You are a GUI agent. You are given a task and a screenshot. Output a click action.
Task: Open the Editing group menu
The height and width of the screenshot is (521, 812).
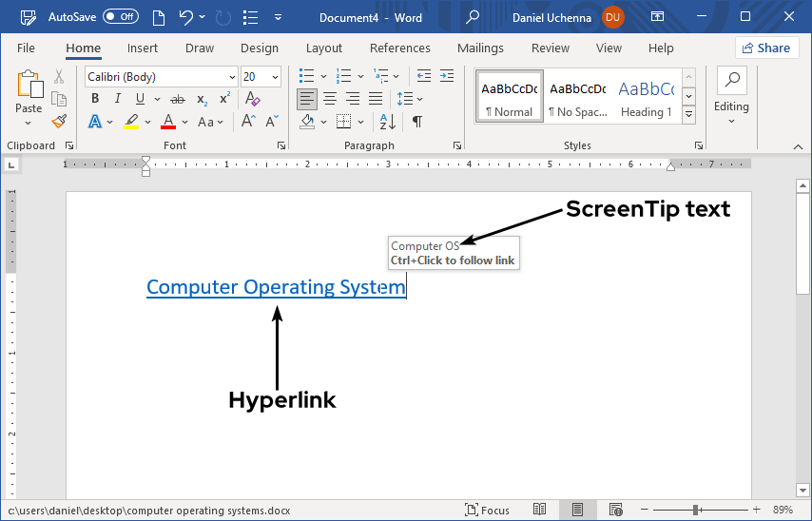[731, 96]
